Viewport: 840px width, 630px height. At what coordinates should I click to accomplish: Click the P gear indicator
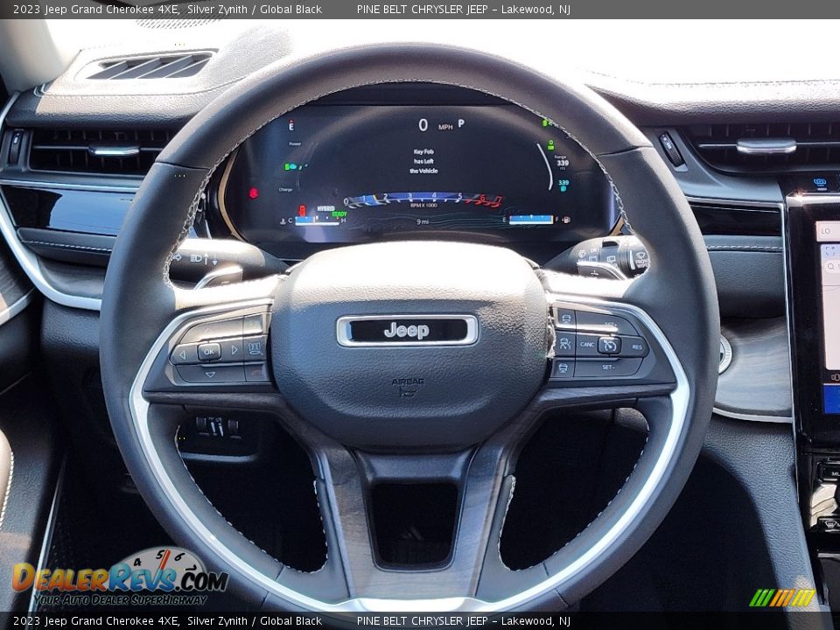click(x=461, y=123)
